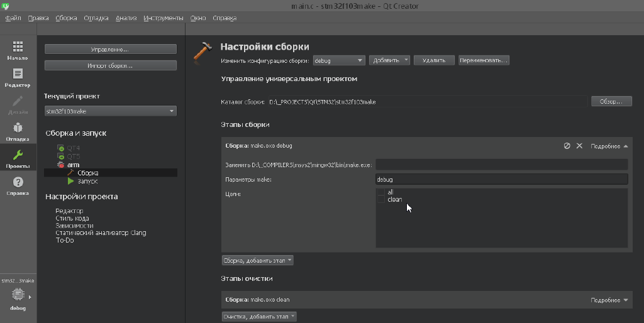
Task: Click the Импорт сборки... button
Action: [x=110, y=65]
